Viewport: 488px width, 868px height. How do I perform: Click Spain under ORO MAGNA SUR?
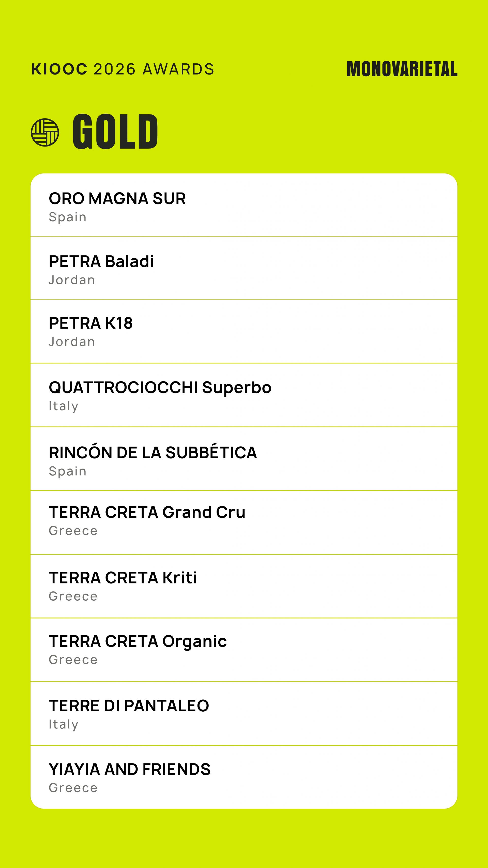click(x=68, y=217)
